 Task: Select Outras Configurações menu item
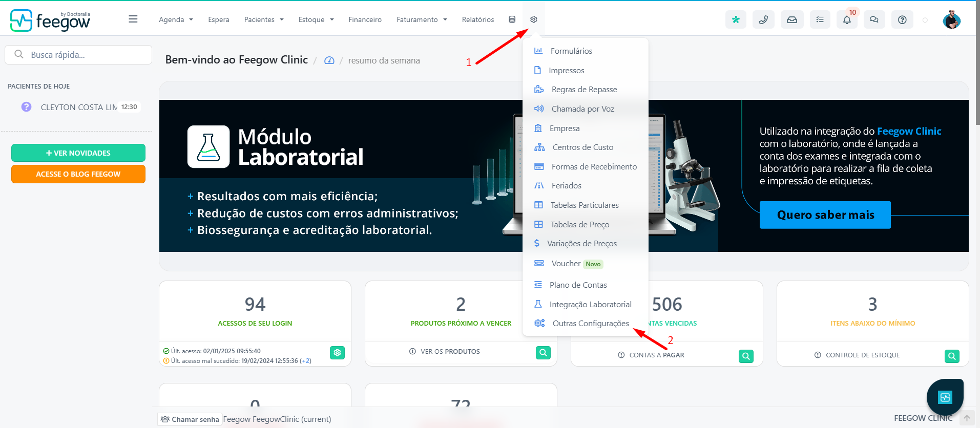click(x=586, y=323)
